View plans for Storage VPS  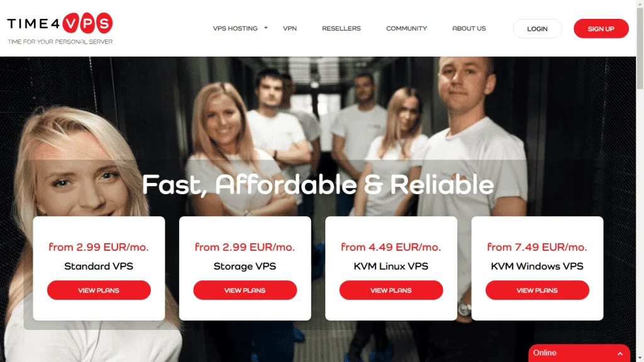pyautogui.click(x=245, y=290)
